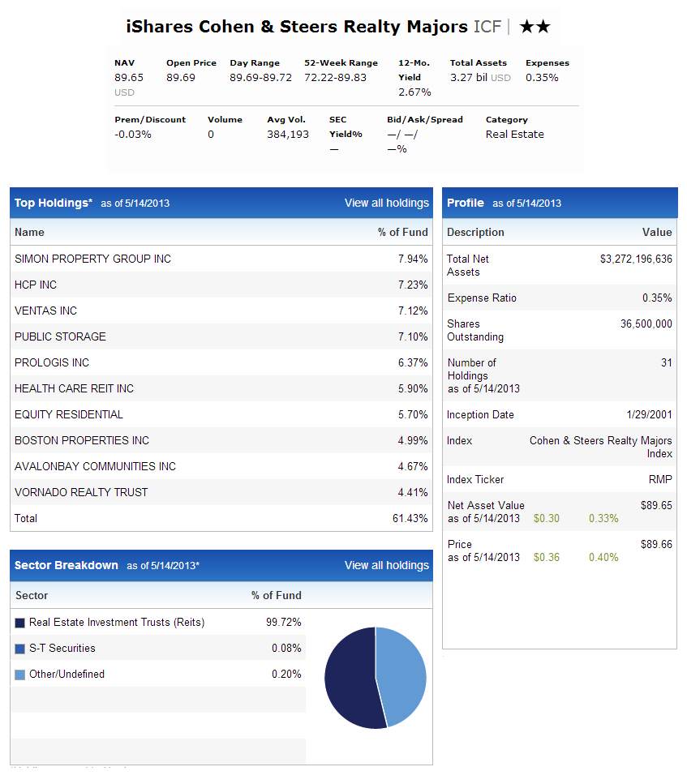Click Inception Date 1/29/2001

tap(649, 415)
